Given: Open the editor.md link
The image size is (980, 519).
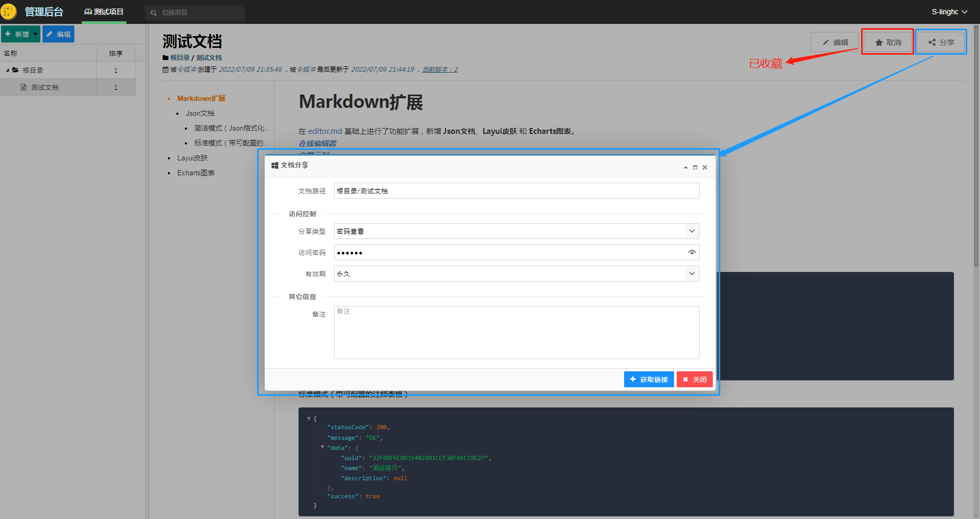Looking at the screenshot, I should coord(325,131).
